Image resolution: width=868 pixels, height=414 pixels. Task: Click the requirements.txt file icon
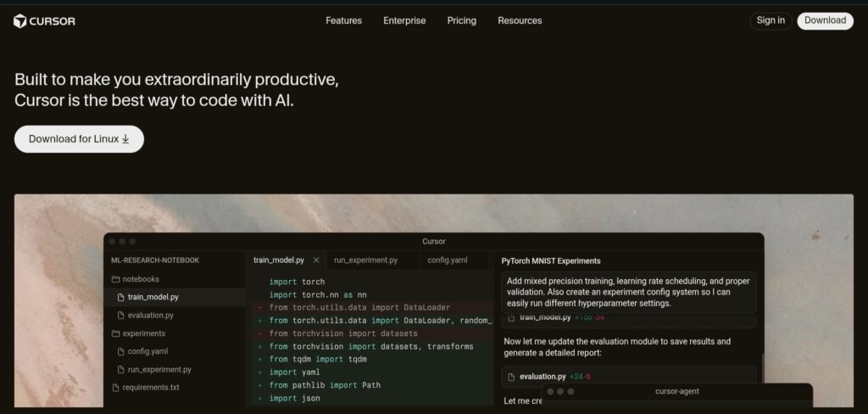tap(115, 388)
